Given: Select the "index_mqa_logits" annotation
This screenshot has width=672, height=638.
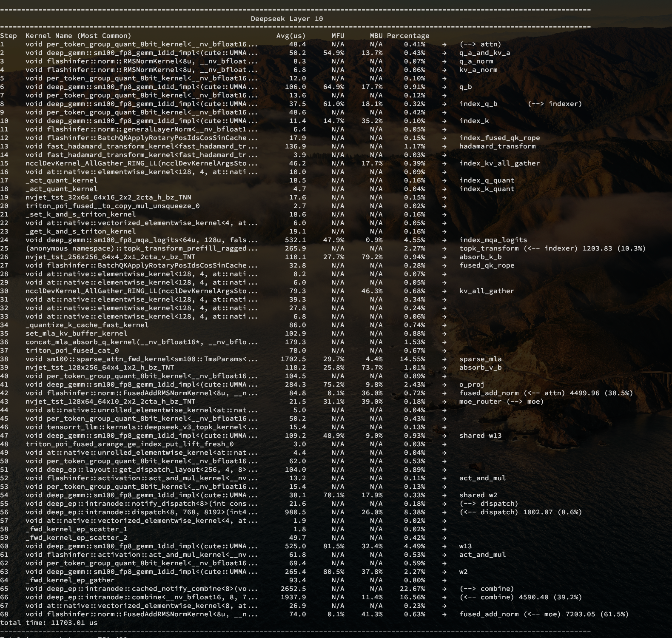Looking at the screenshot, I should tap(493, 240).
